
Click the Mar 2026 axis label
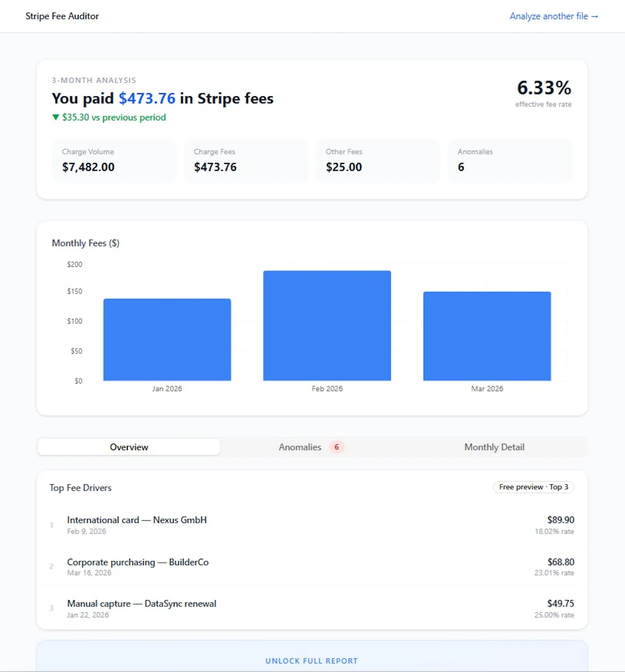pyautogui.click(x=487, y=389)
